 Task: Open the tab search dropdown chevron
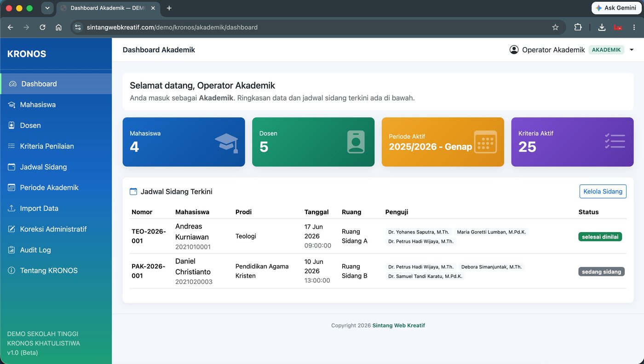click(47, 8)
